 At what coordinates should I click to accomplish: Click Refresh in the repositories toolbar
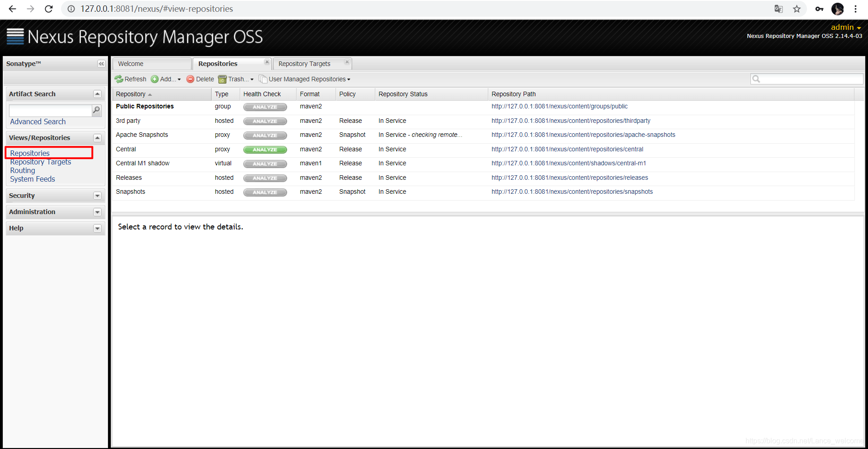[131, 79]
